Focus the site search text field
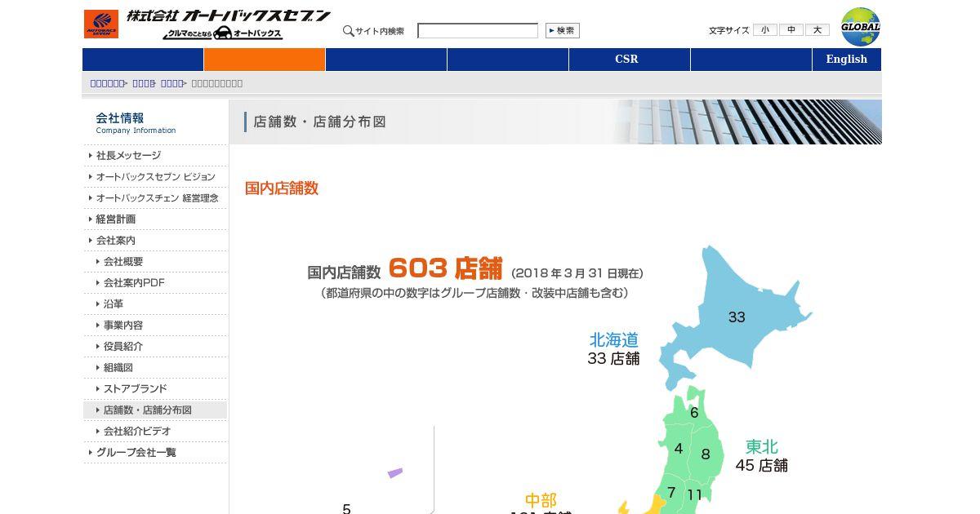This screenshot has height=514, width=980. tap(478, 31)
